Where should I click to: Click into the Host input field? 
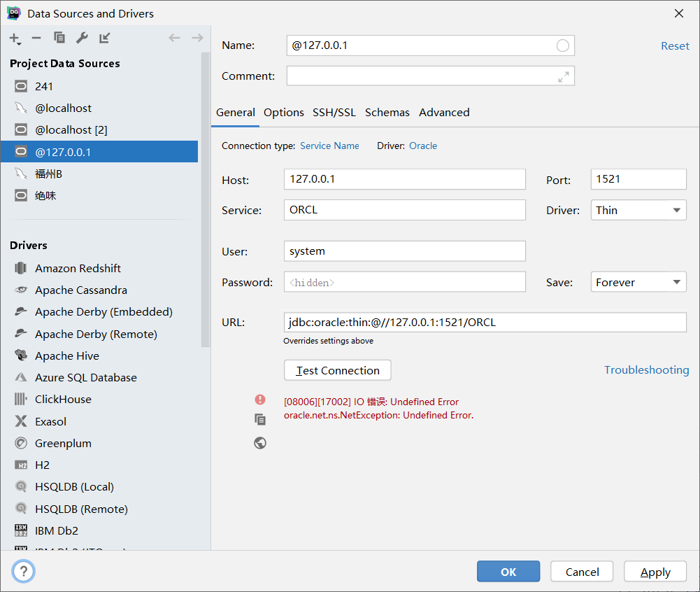click(404, 179)
